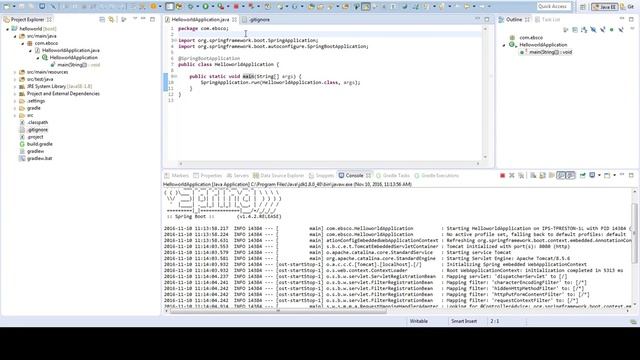Toggle Show Console When Standard Error Changes
640x360 pixels.
(571, 176)
